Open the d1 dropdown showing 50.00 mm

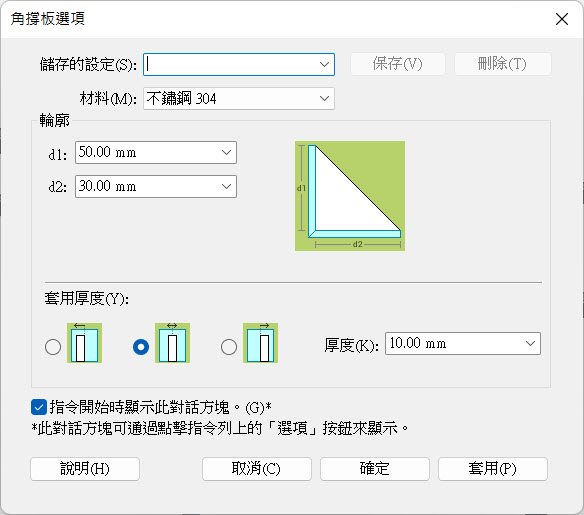[226, 152]
